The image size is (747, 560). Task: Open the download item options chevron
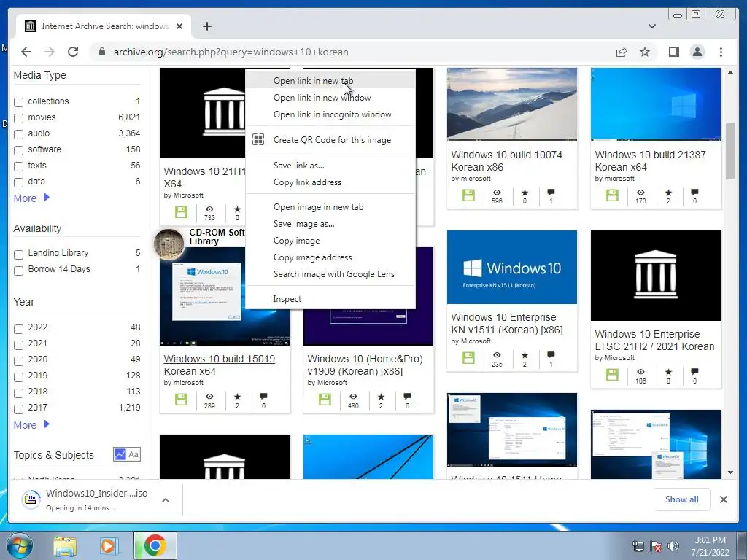(x=166, y=500)
